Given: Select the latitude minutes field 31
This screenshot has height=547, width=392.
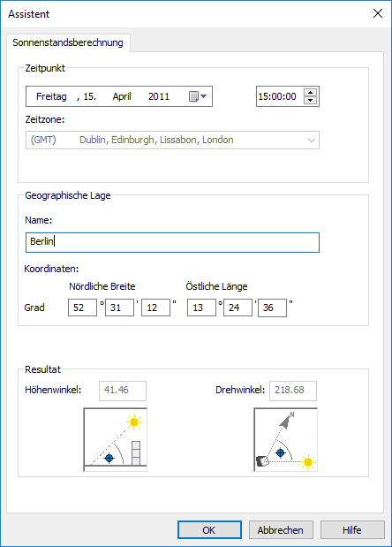Looking at the screenshot, I should (x=119, y=308).
